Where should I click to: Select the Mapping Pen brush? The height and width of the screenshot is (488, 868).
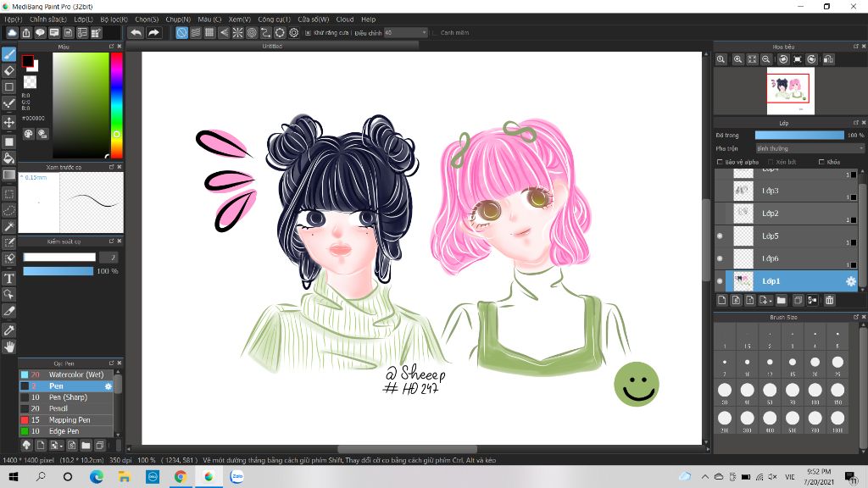pos(66,420)
